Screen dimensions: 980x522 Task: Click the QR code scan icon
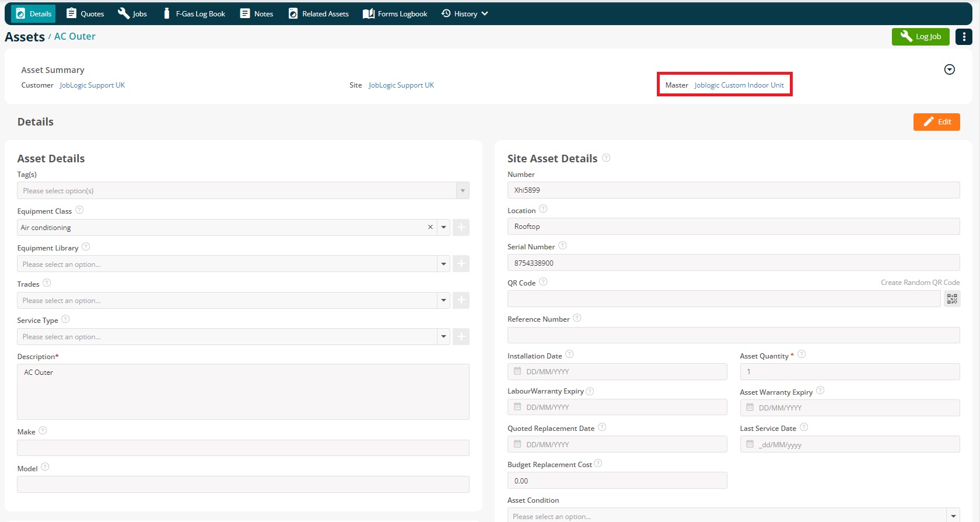click(952, 299)
